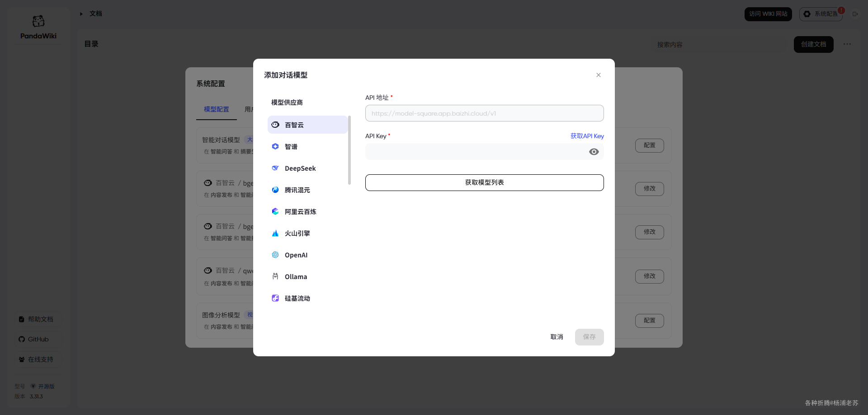This screenshot has height=415, width=868.
Task: Choose the DeepSeek provider icon
Action: coord(275,168)
